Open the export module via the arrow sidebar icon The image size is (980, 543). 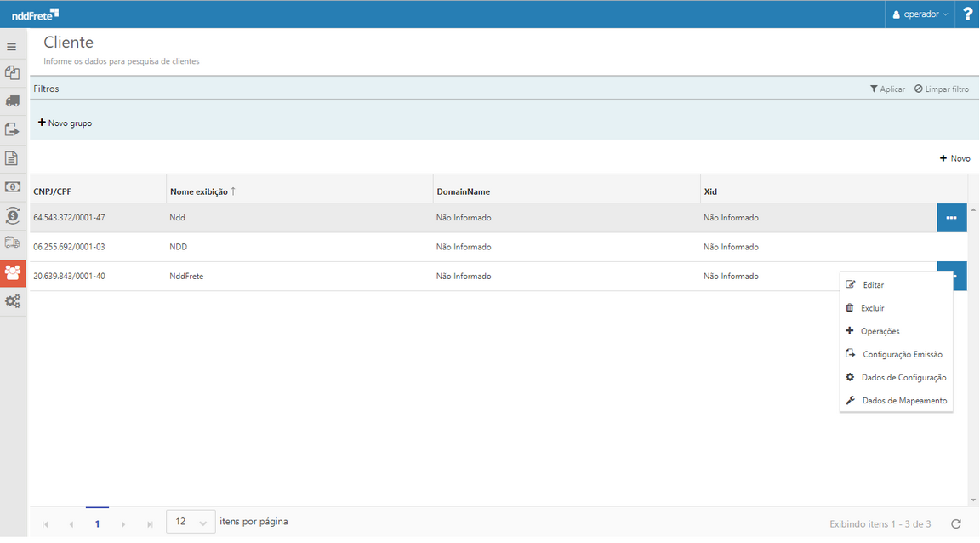tap(12, 129)
